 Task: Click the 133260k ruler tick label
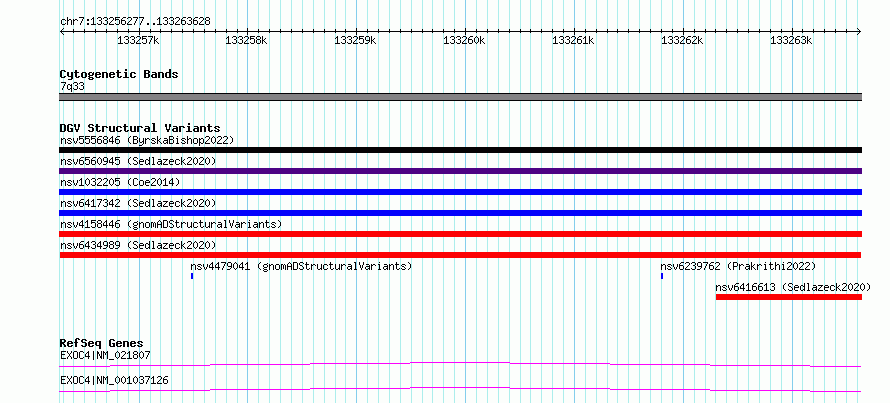pos(464,40)
